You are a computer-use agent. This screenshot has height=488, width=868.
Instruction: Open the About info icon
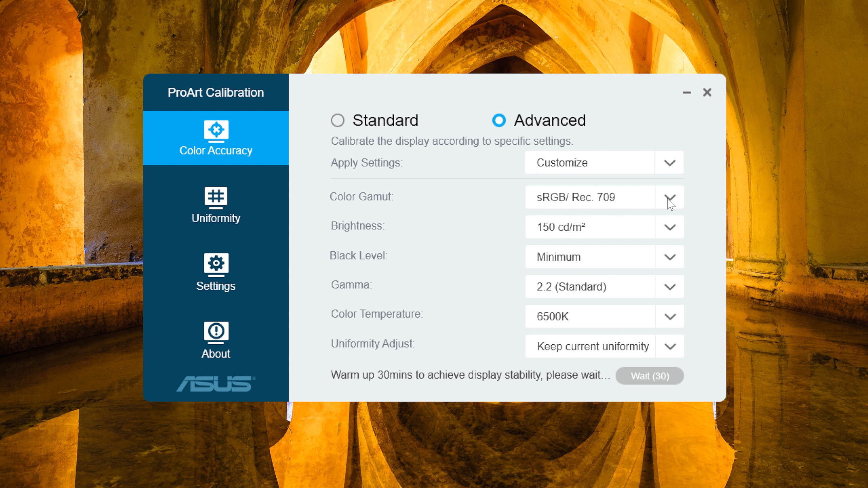pos(216,333)
